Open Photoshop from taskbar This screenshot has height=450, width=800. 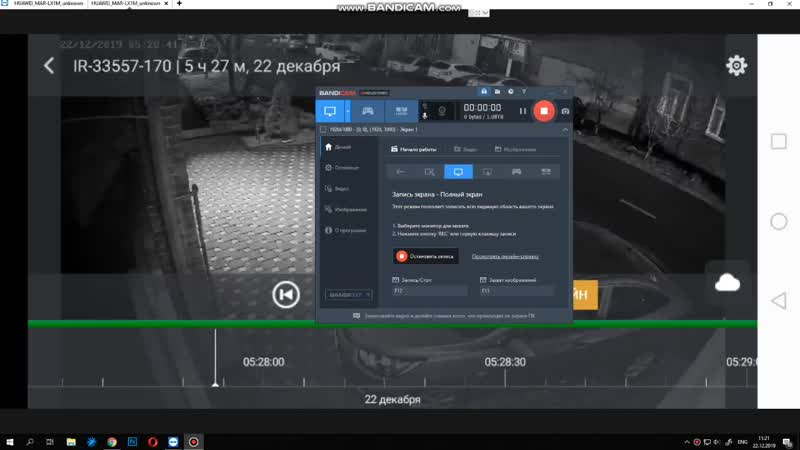click(x=132, y=442)
